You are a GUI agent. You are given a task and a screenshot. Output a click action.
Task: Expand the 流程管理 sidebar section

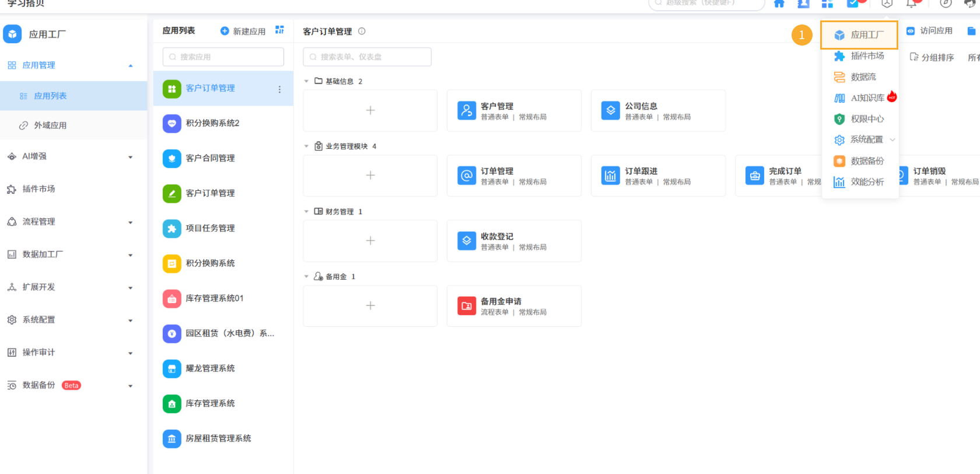click(x=131, y=222)
